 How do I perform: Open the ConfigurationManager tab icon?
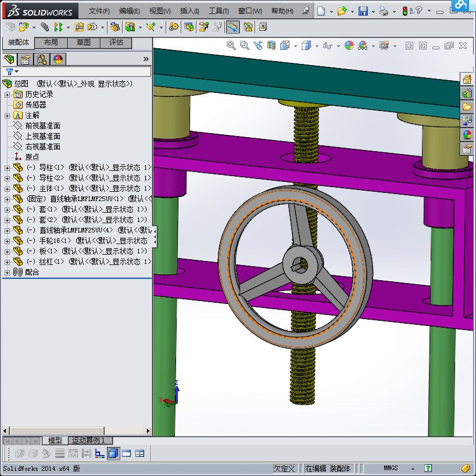pyautogui.click(x=42, y=59)
